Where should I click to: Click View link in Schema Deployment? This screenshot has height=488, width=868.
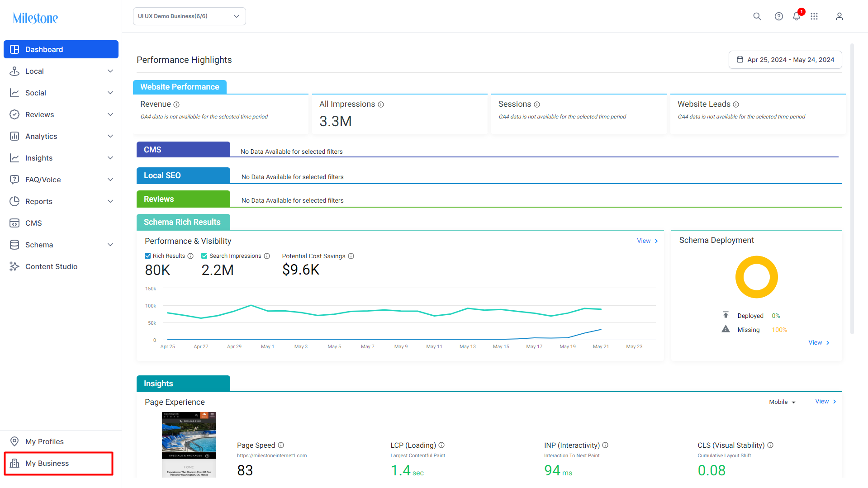819,342
